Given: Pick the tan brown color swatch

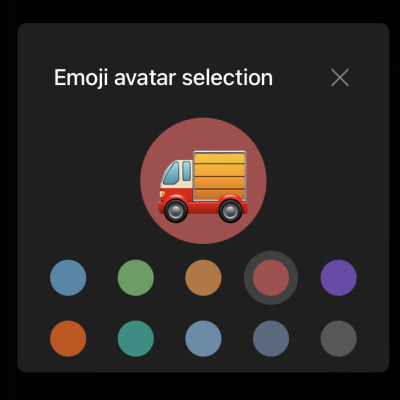Looking at the screenshot, I should pyautogui.click(x=203, y=278).
